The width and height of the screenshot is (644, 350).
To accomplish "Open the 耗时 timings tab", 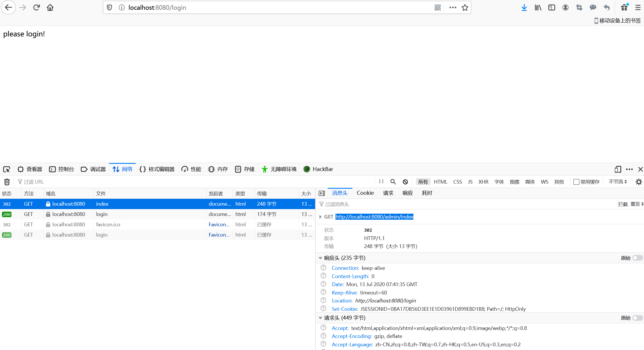I will [427, 193].
